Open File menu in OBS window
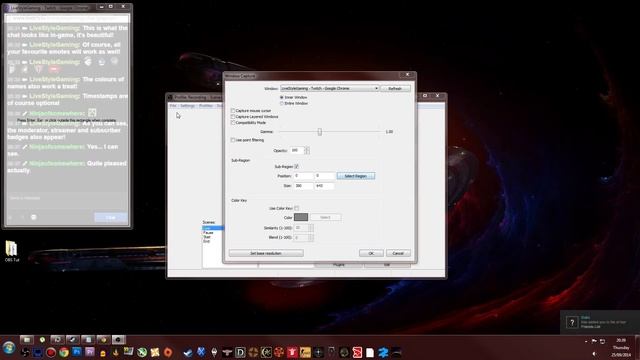The width and height of the screenshot is (640, 360). coord(173,106)
